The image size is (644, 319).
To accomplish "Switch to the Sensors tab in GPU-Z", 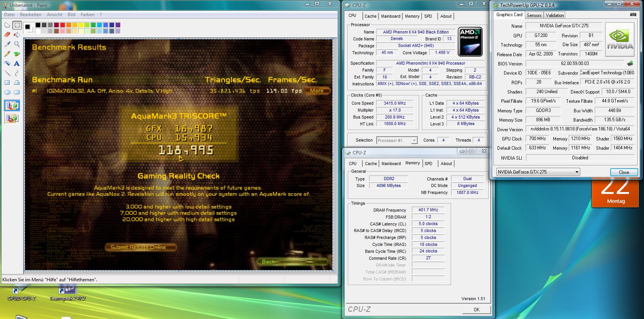I will tap(534, 15).
